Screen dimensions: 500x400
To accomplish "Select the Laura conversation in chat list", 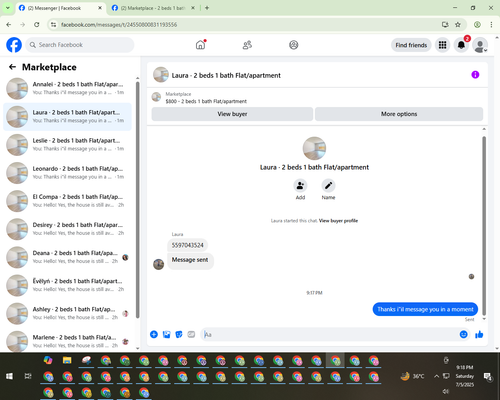I will [x=67, y=117].
